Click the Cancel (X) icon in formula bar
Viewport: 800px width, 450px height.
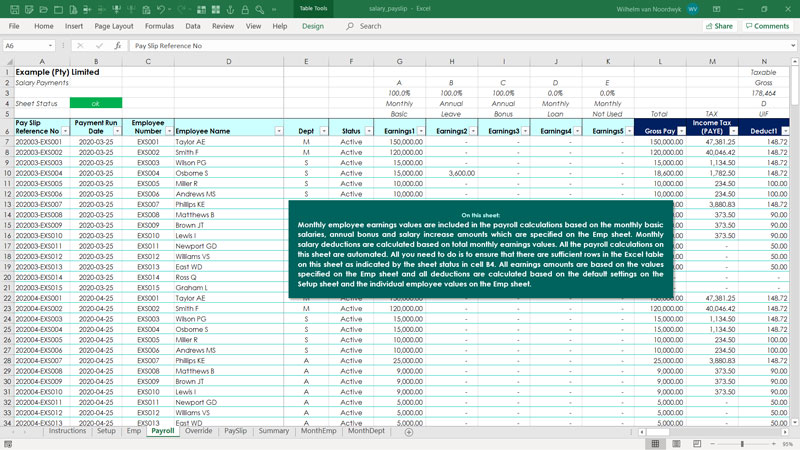[80, 45]
